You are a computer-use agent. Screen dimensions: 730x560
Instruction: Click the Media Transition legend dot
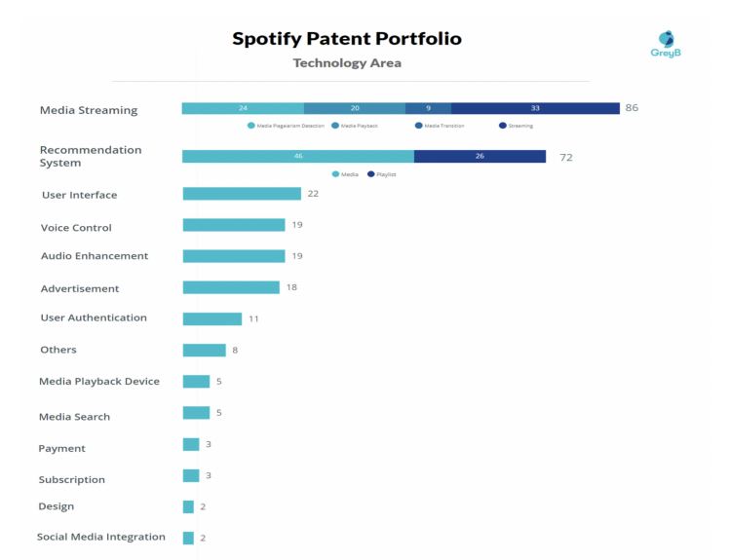coord(418,126)
